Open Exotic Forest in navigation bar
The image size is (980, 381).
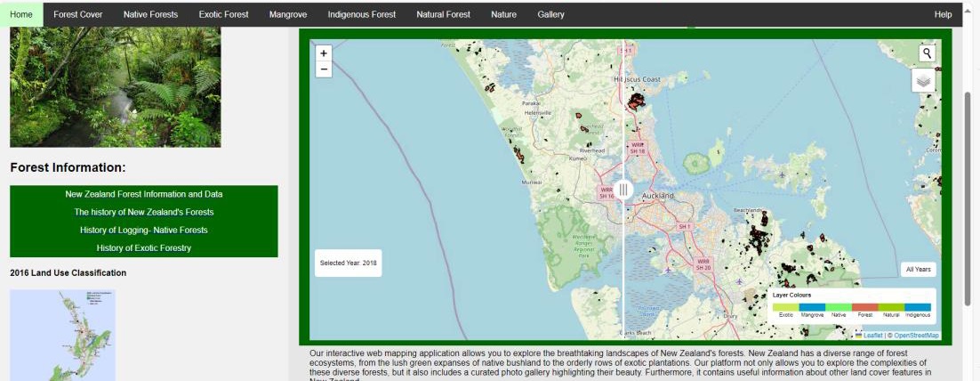tap(224, 14)
